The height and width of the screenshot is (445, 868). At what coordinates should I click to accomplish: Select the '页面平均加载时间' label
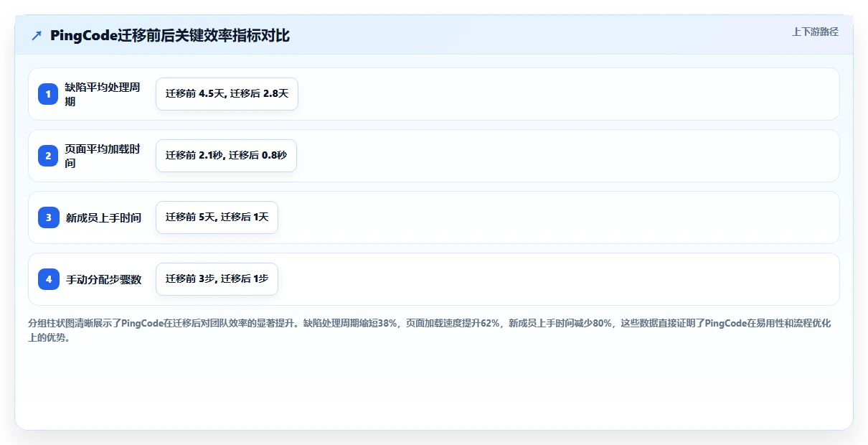tap(103, 156)
